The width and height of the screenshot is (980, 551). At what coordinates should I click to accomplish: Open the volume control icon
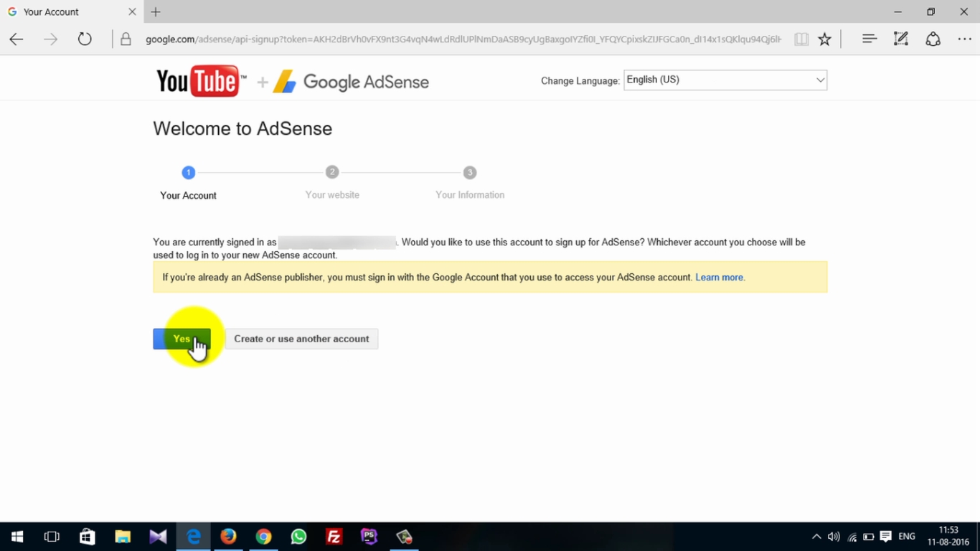point(834,537)
